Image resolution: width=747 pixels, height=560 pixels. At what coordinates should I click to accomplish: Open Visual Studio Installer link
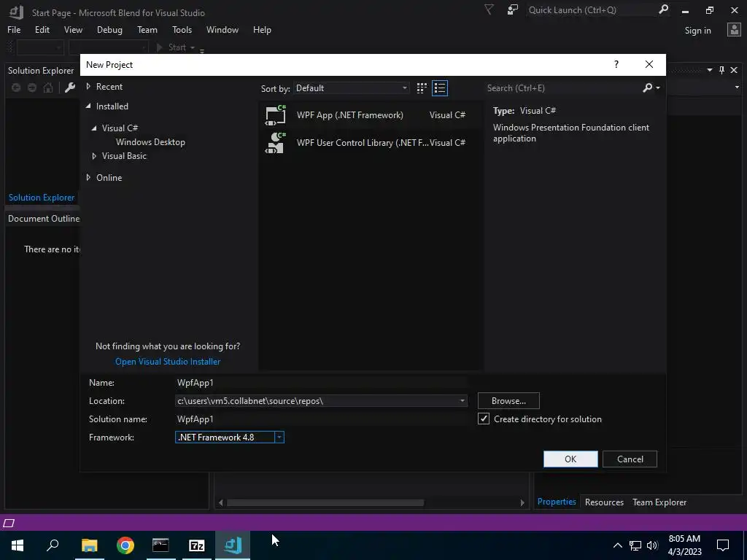coord(168,362)
